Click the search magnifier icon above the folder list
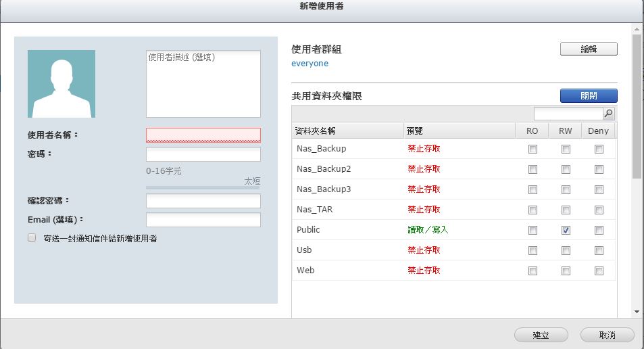 click(x=608, y=114)
